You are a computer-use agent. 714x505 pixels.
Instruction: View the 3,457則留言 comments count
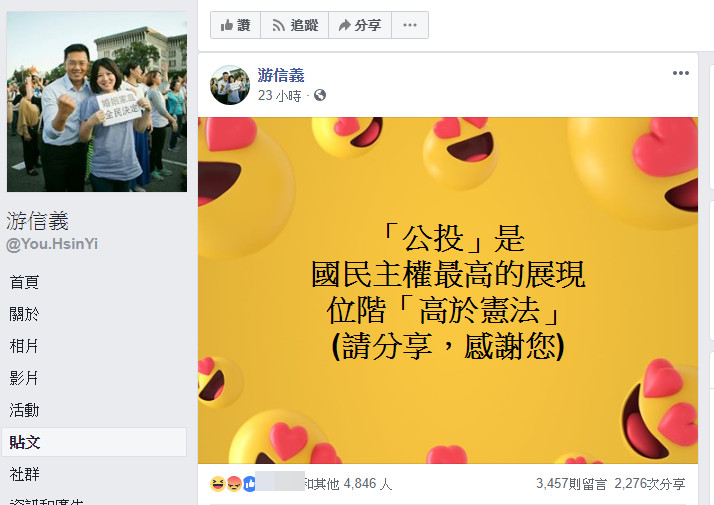[571, 484]
